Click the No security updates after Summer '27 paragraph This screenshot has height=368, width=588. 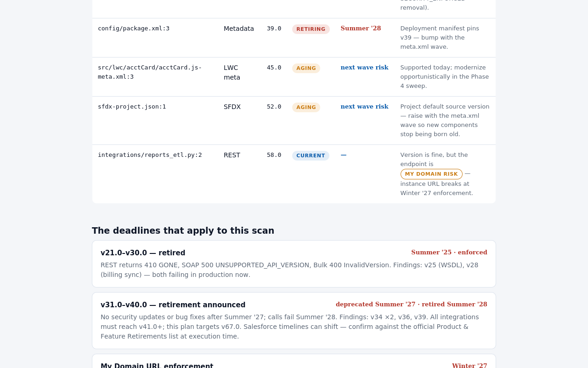pyautogui.click(x=290, y=327)
